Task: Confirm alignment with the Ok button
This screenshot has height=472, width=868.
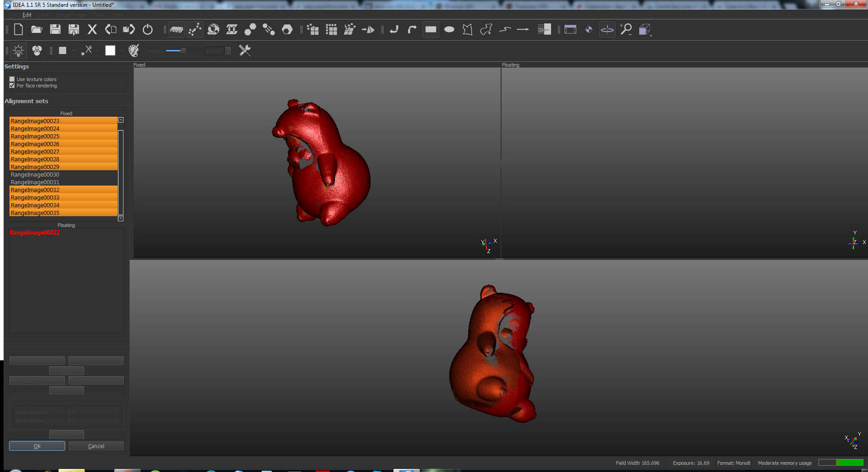Action: pyautogui.click(x=37, y=446)
